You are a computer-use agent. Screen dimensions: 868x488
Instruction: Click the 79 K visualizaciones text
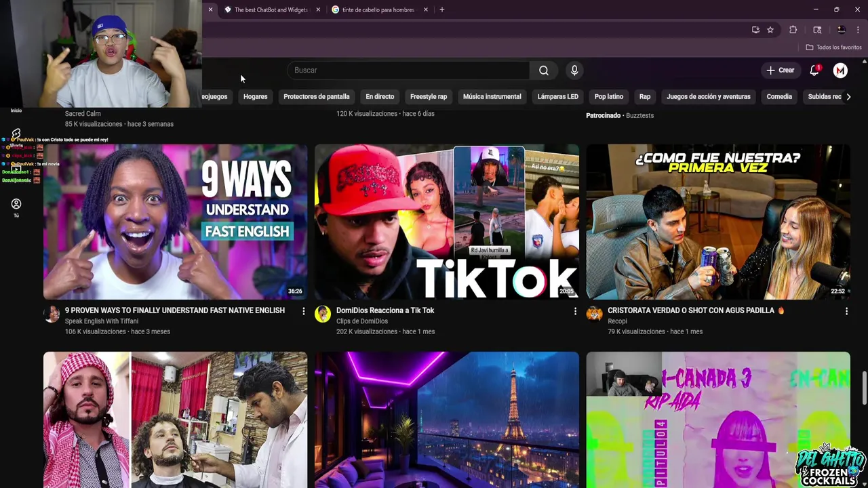[637, 332]
